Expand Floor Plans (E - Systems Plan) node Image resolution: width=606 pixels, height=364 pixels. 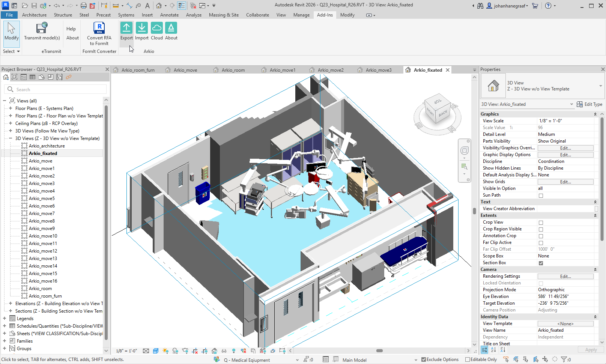11,108
